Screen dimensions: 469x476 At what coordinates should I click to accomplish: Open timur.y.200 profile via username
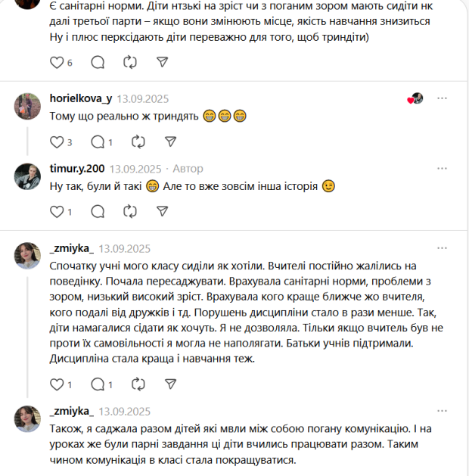tap(77, 168)
